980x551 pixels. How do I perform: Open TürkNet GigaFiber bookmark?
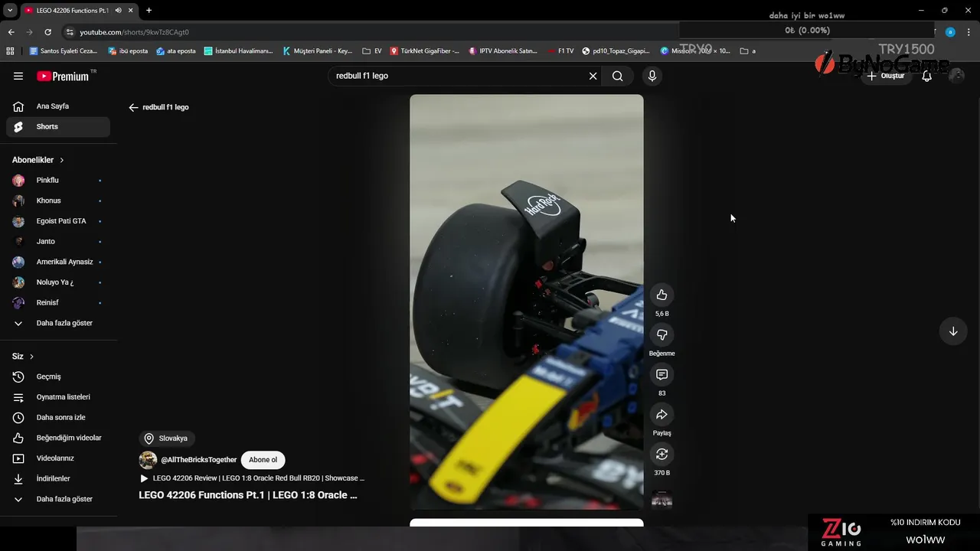(425, 51)
